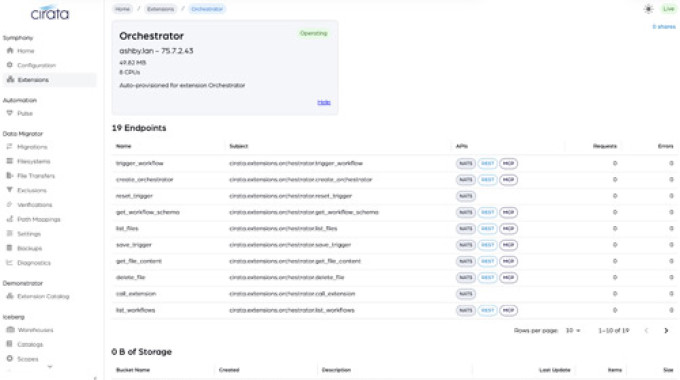The height and width of the screenshot is (380, 680).
Task: Open the Rows per page dropdown
Action: point(572,331)
